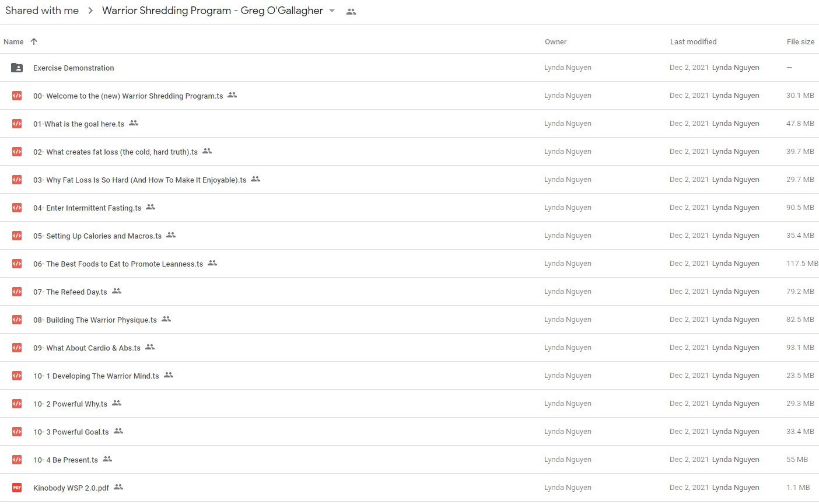Select 06- The Best Foods to Eat file name

pyautogui.click(x=118, y=264)
